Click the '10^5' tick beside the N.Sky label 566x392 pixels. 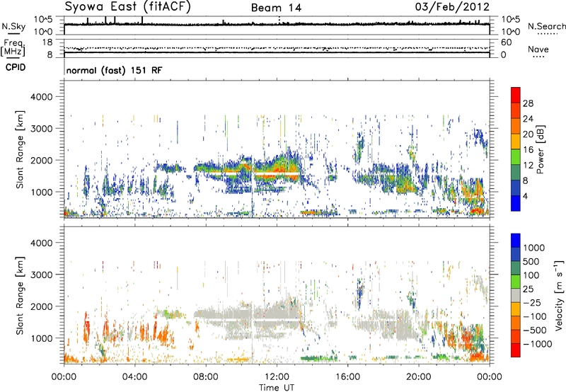tap(43, 19)
